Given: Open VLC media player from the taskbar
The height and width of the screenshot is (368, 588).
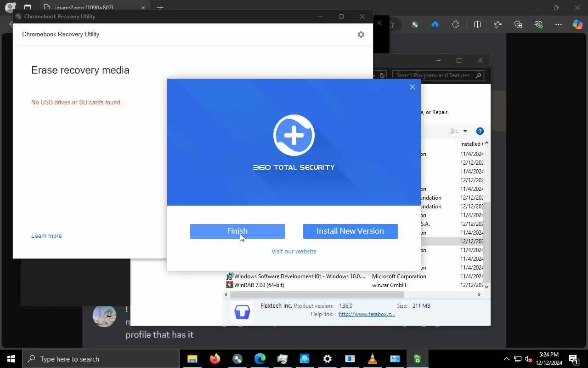Looking at the screenshot, I should pos(373,359).
